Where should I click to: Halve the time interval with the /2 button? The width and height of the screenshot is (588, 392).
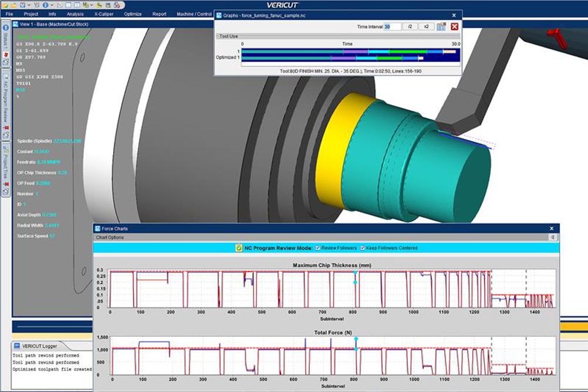point(410,26)
